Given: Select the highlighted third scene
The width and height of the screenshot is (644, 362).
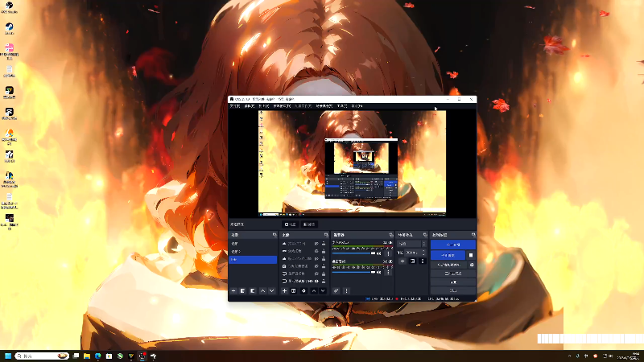Looking at the screenshot, I should pos(253,259).
